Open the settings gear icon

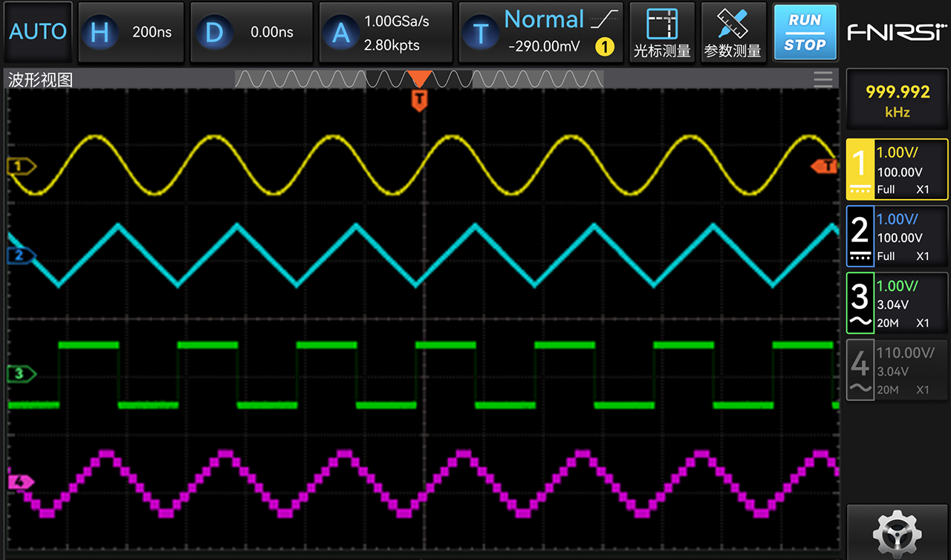898,533
